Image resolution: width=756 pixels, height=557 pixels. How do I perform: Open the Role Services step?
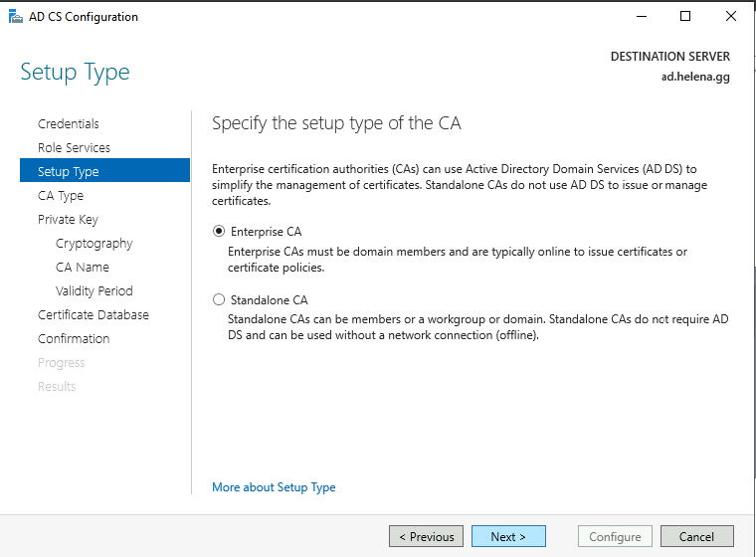74,148
